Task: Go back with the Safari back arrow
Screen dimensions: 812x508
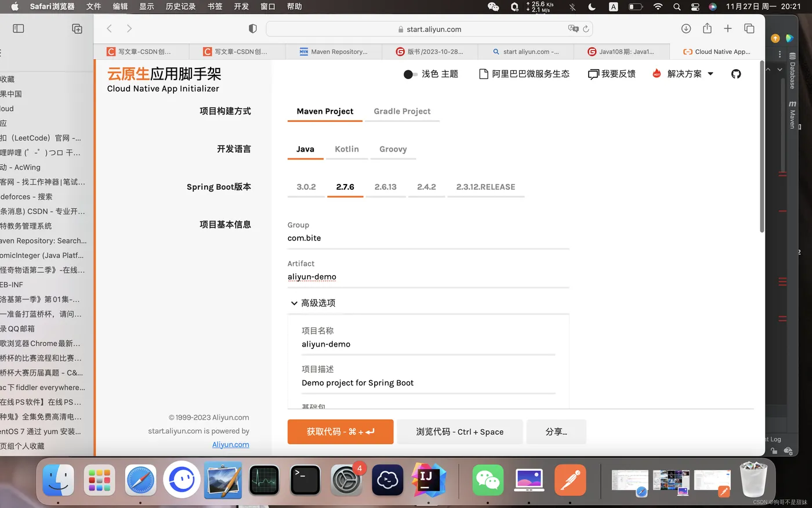Action: click(x=109, y=28)
